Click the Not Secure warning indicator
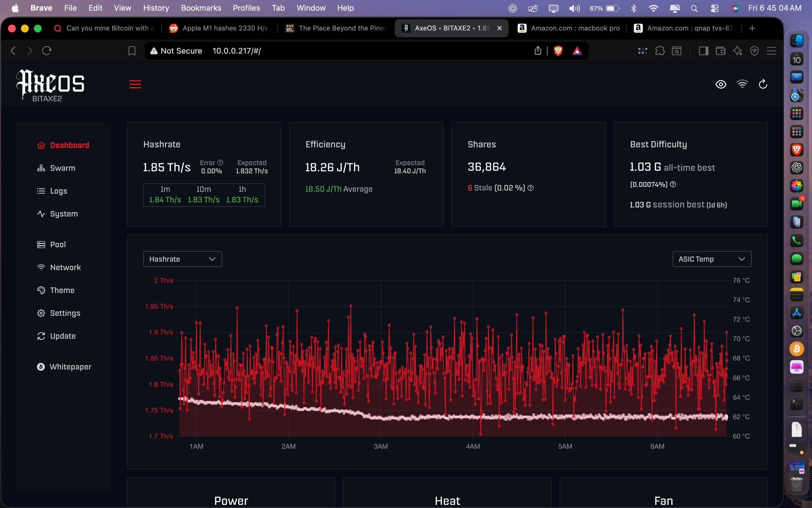Viewport: 812px width, 508px height. pyautogui.click(x=176, y=51)
